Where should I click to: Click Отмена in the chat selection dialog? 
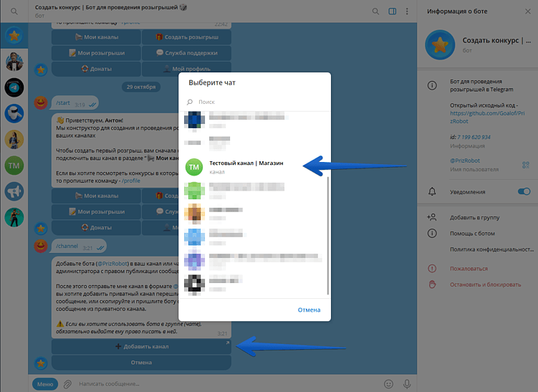click(309, 310)
